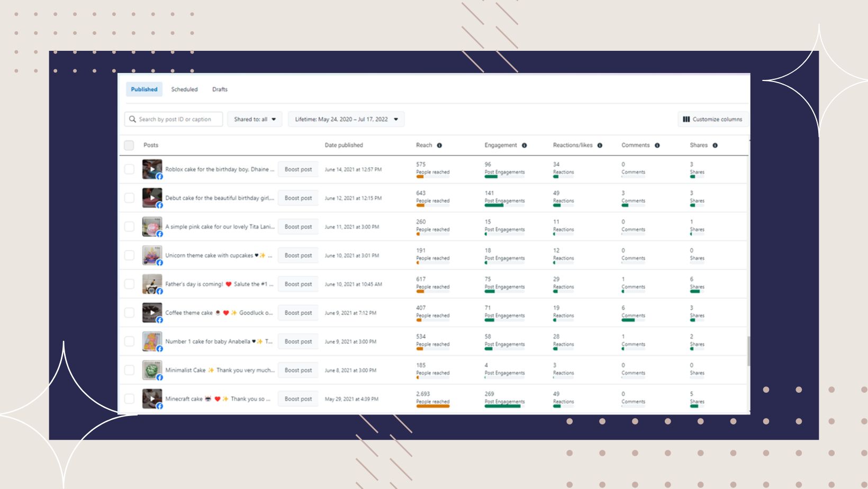Click the Posts column header
The width and height of the screenshot is (868, 489).
click(151, 145)
